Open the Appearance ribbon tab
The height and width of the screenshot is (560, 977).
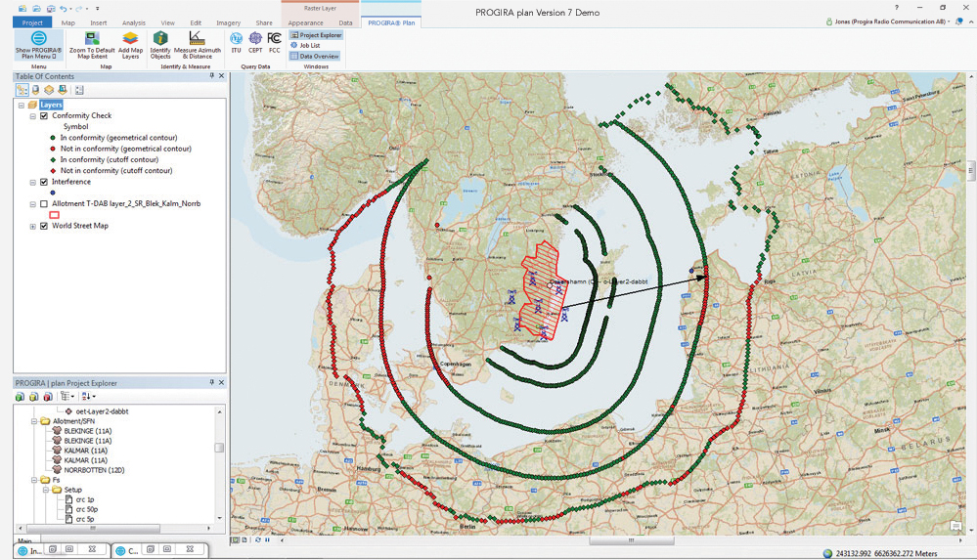[305, 22]
